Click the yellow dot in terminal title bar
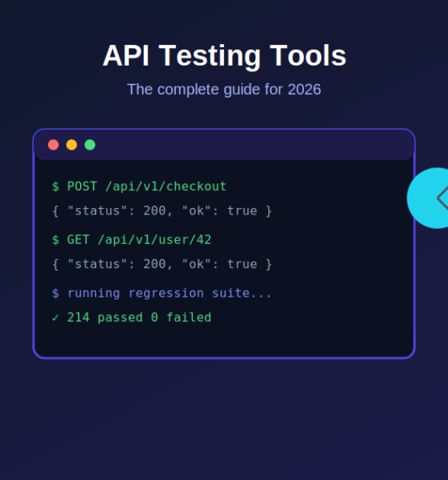Image resolution: width=448 pixels, height=480 pixels. click(72, 145)
